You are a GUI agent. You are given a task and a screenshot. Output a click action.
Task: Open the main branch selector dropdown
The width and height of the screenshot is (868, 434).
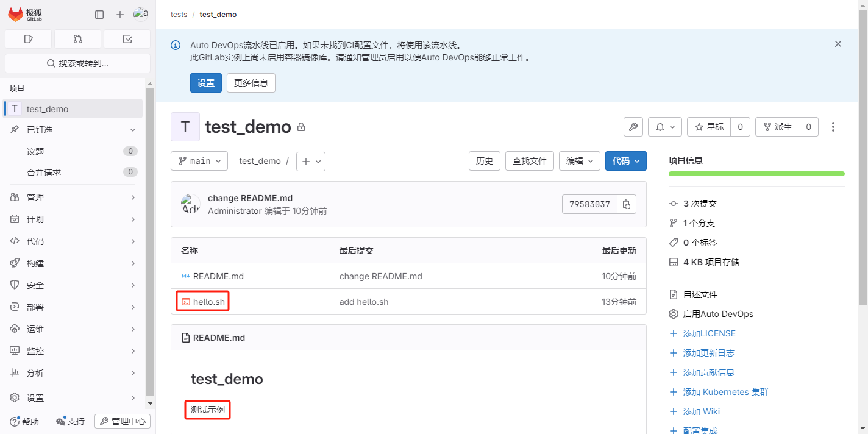coord(199,161)
